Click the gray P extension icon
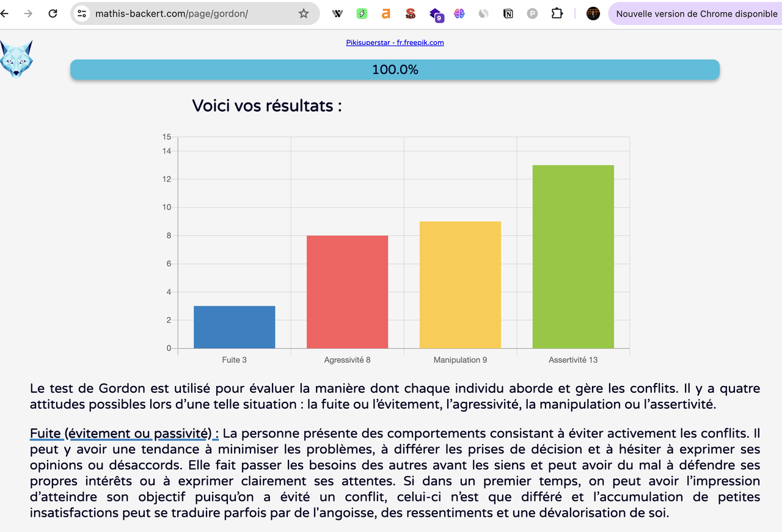 [532, 13]
